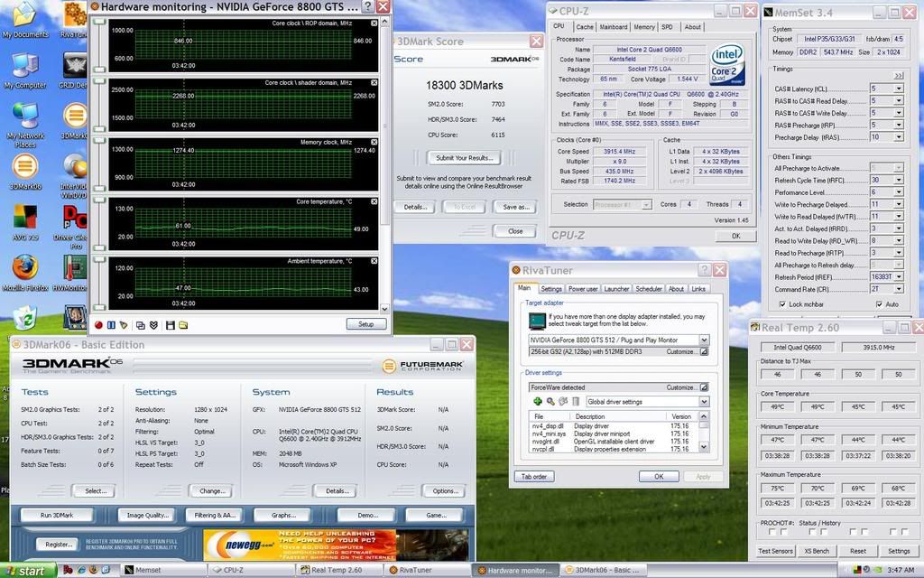Open the Refresh Cycle Time (tRFC) dropdown
Image resolution: width=924 pixels, height=578 pixels.
pyautogui.click(x=899, y=180)
